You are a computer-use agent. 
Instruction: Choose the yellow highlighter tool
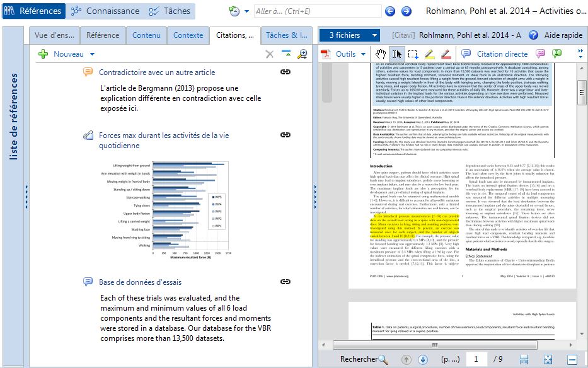[429, 54]
